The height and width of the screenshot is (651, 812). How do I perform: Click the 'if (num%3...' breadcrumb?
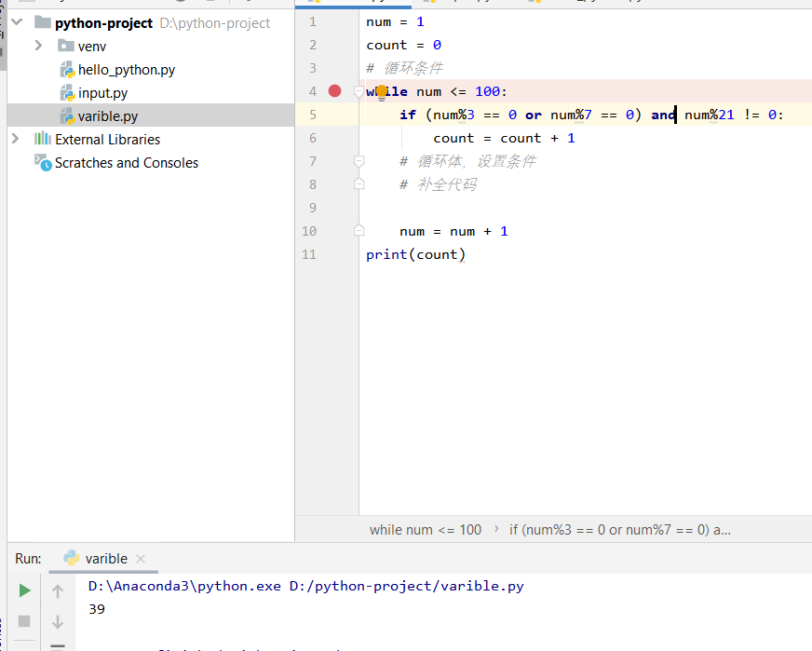620,530
